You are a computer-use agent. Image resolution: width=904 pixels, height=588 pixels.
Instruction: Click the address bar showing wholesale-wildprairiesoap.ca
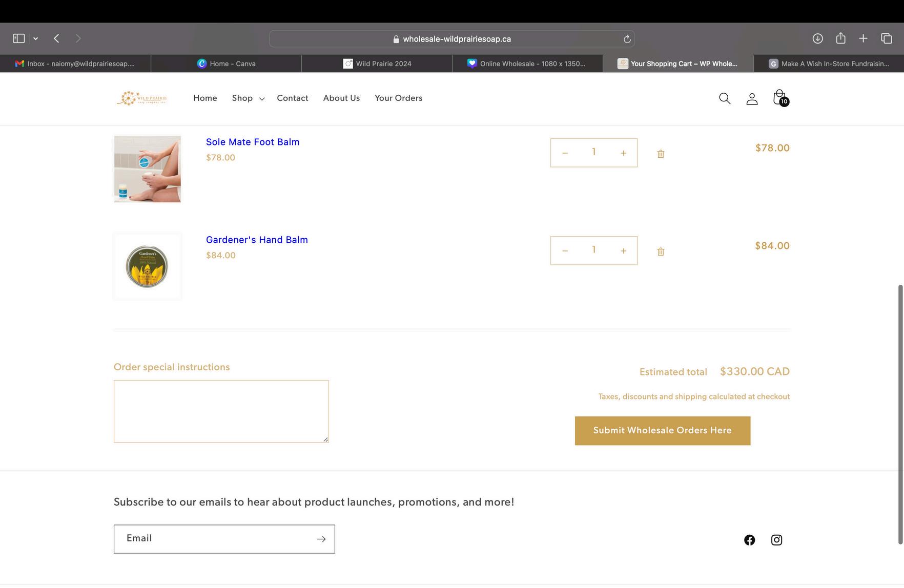[x=452, y=39]
